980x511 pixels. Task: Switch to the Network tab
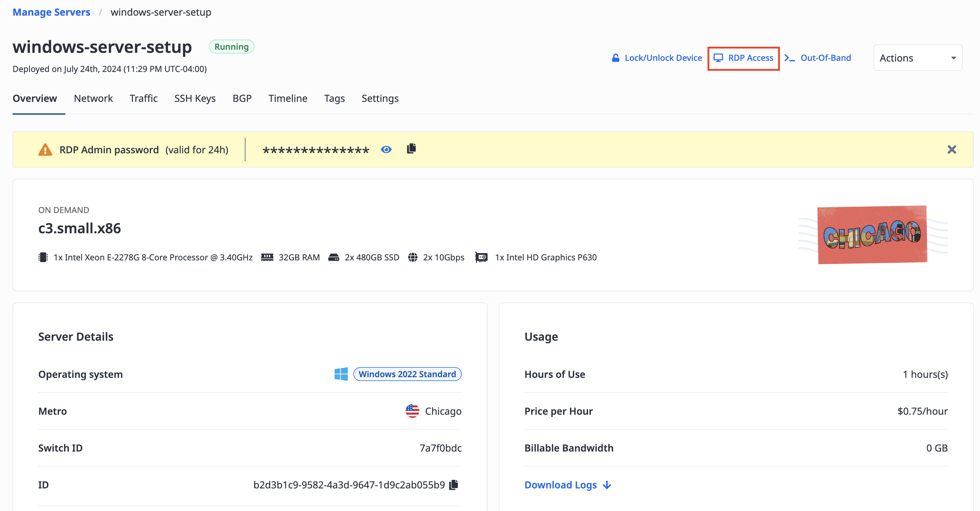[93, 98]
